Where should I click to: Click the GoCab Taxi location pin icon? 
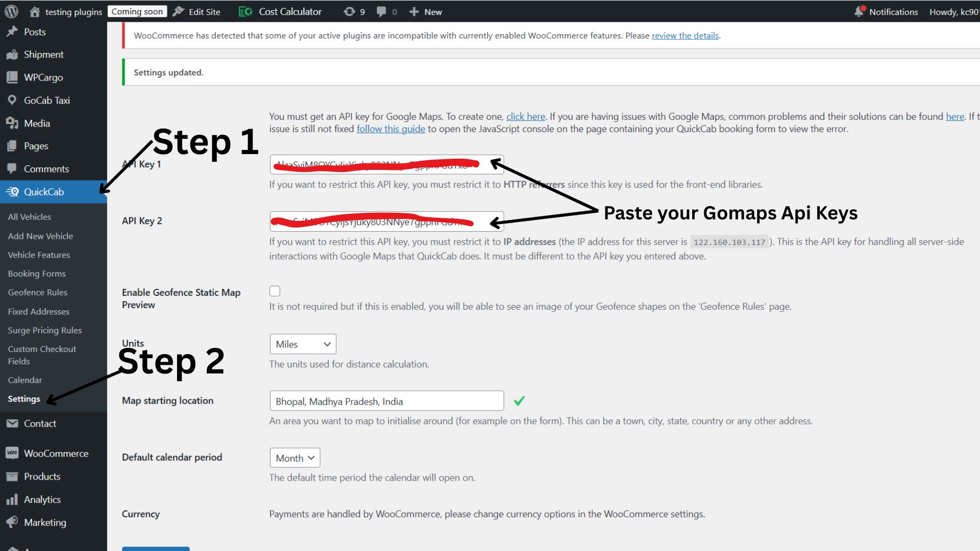coord(12,101)
